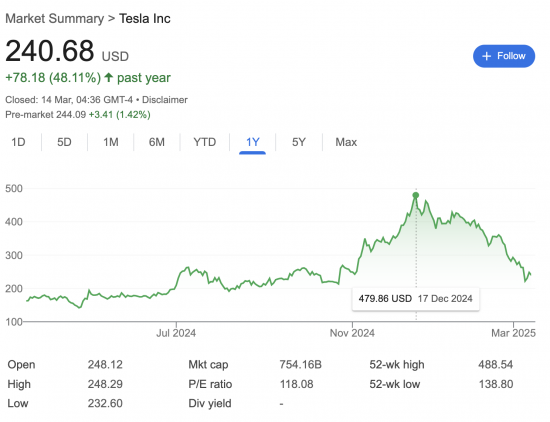Select the 6M chart range
The width and height of the screenshot is (550, 422).
coord(156,142)
